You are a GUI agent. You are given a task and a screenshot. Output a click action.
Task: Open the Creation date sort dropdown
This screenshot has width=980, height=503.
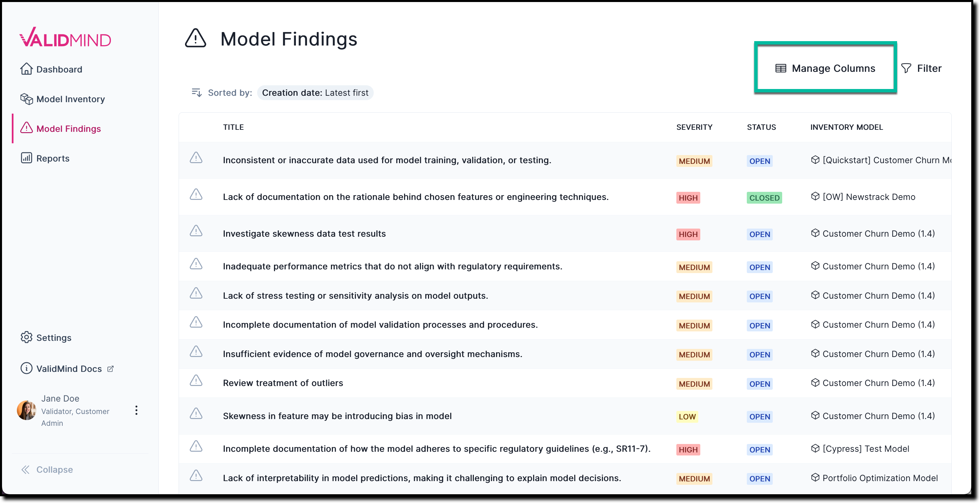(x=315, y=92)
